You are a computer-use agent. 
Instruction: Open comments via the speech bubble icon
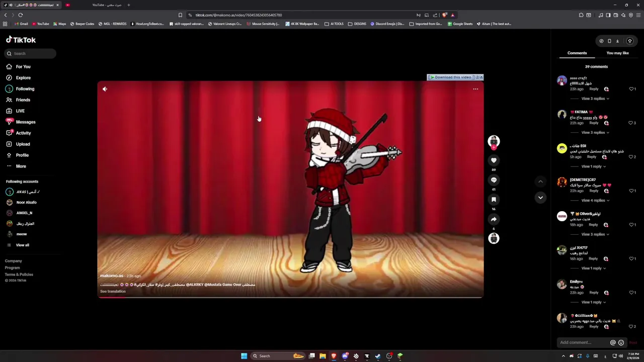pos(494,180)
